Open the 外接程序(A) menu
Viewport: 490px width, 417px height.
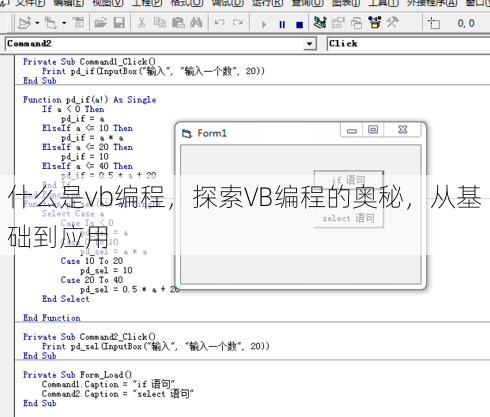click(432, 3)
